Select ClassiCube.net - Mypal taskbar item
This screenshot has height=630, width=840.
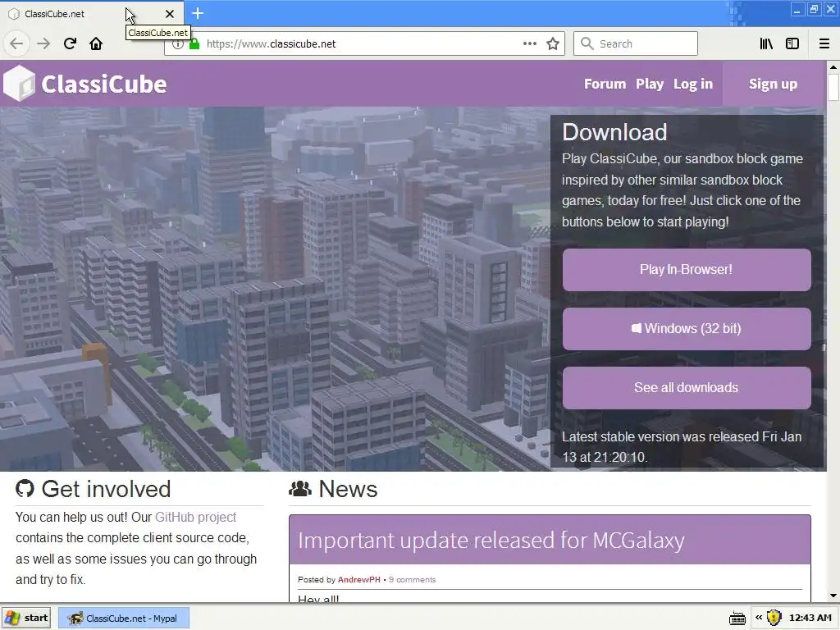tap(123, 619)
